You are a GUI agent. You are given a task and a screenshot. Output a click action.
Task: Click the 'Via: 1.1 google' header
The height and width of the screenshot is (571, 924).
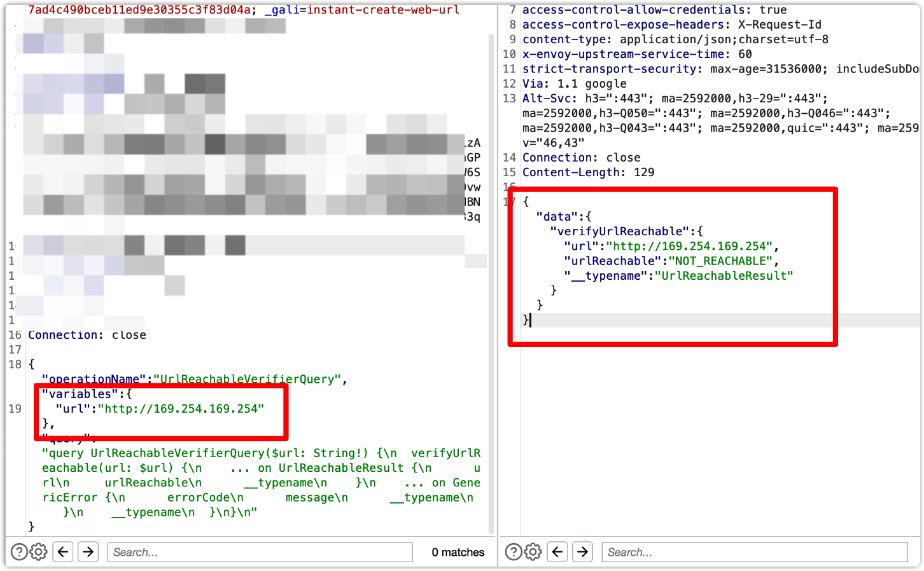575,84
